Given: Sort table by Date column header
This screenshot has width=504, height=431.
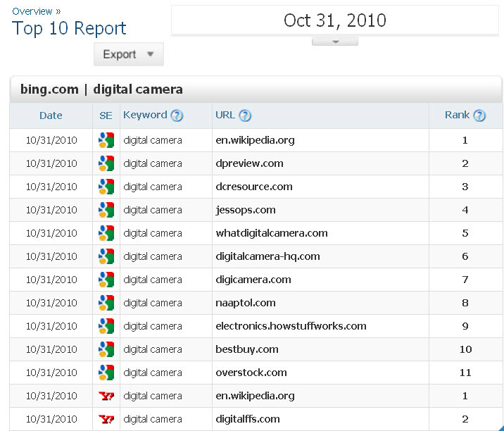Looking at the screenshot, I should [51, 115].
